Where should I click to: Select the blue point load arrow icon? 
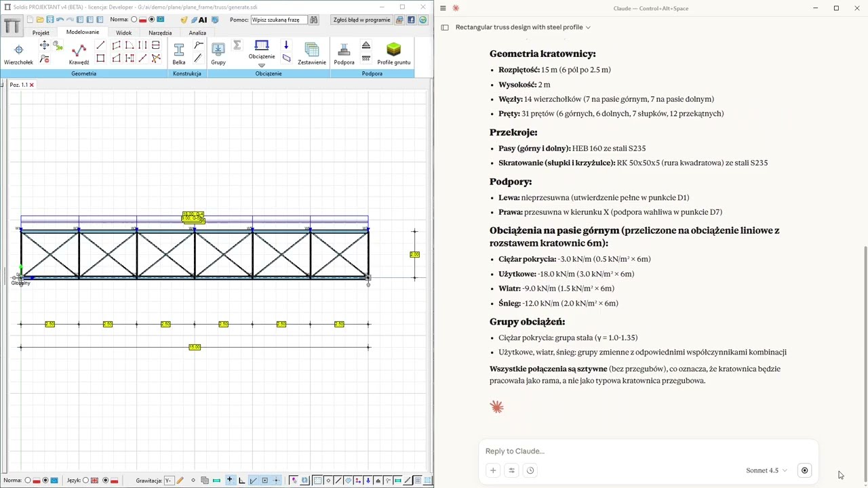pyautogui.click(x=285, y=45)
